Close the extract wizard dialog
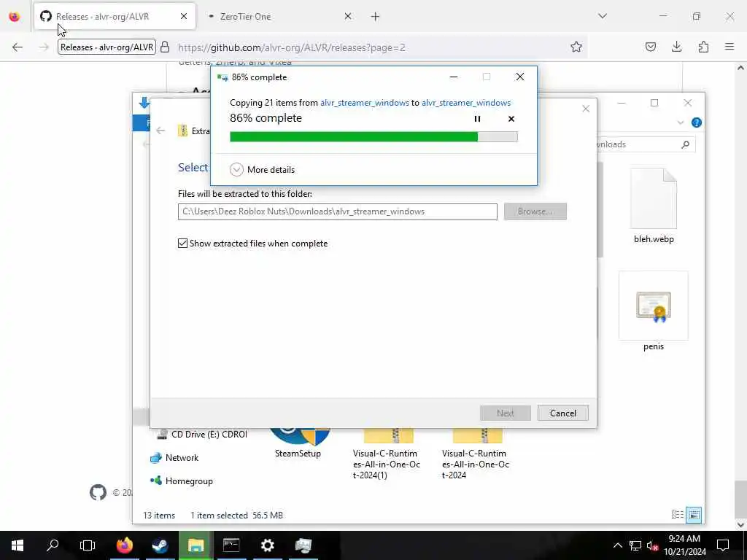Screen dimensions: 747x560 coord(586,109)
